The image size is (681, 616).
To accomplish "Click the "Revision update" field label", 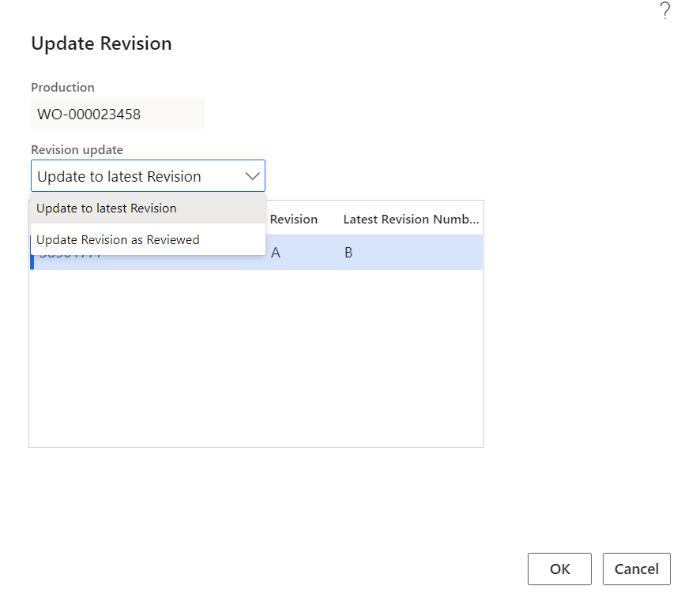I will coord(77,149).
